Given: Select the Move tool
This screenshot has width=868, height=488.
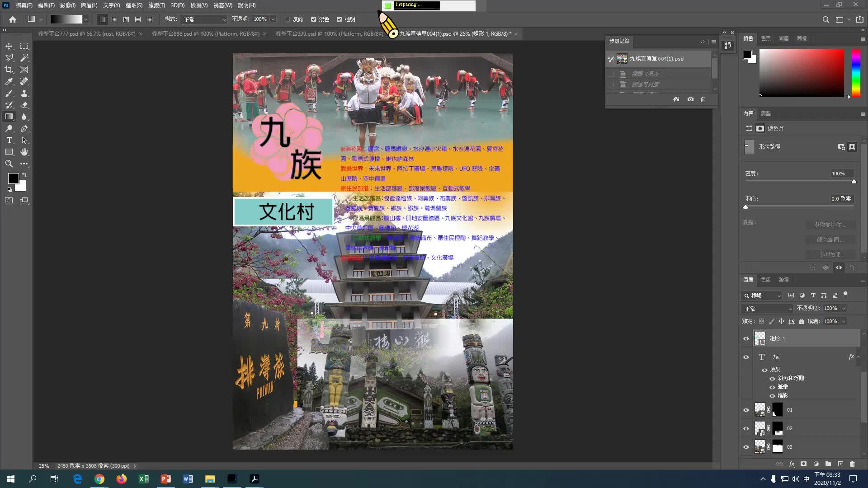Looking at the screenshot, I should [9, 46].
